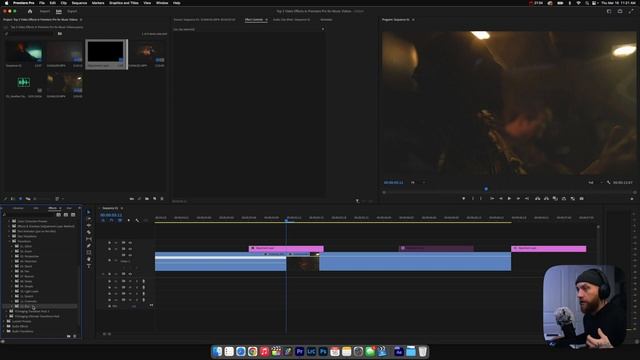Open the Program monitor button editor plus icon

632,199
